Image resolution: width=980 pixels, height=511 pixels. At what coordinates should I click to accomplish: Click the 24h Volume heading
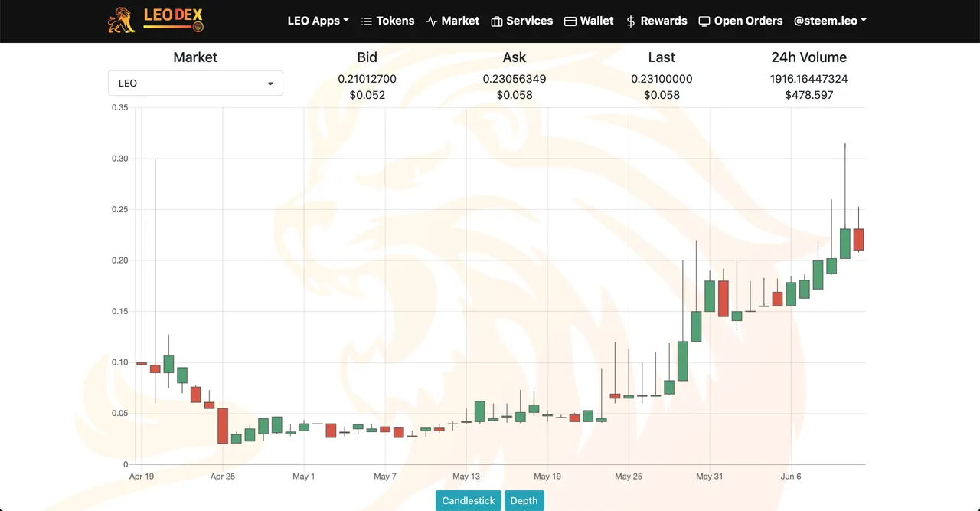[x=808, y=57]
